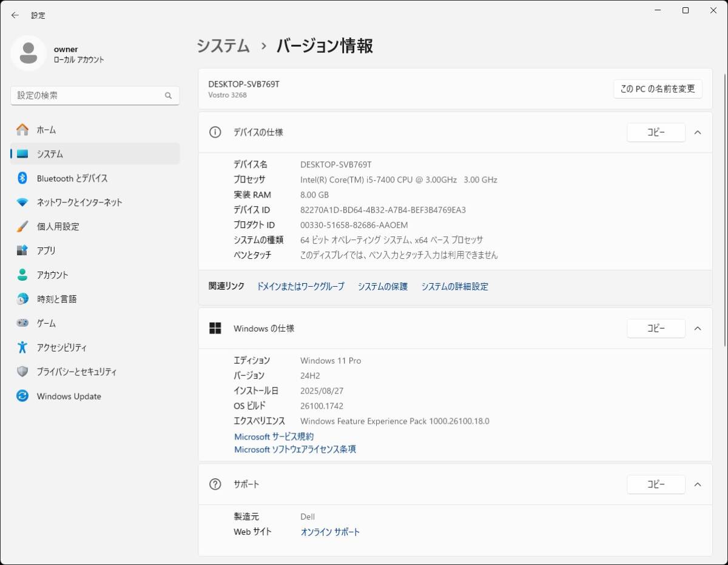Click このPCの名前を変更 button

pyautogui.click(x=658, y=89)
